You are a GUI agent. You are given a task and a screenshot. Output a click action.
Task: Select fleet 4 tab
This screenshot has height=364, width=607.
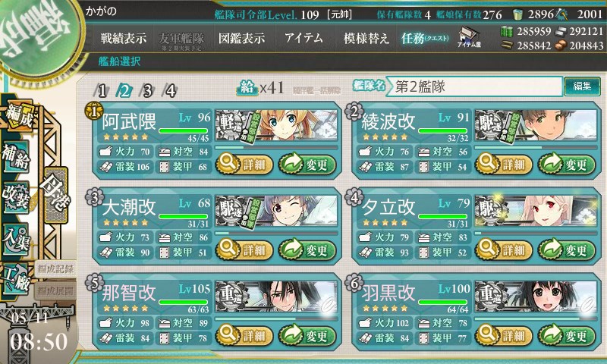(170, 91)
